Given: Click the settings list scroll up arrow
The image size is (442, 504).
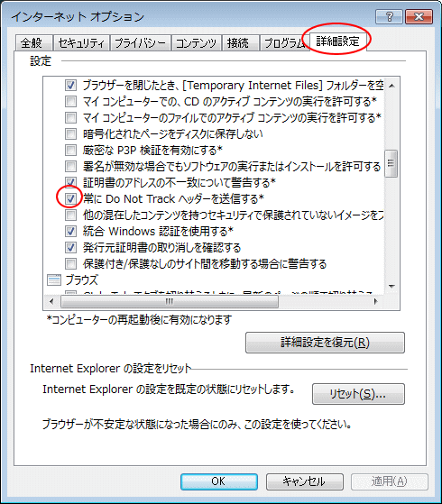Looking at the screenshot, I should (391, 86).
